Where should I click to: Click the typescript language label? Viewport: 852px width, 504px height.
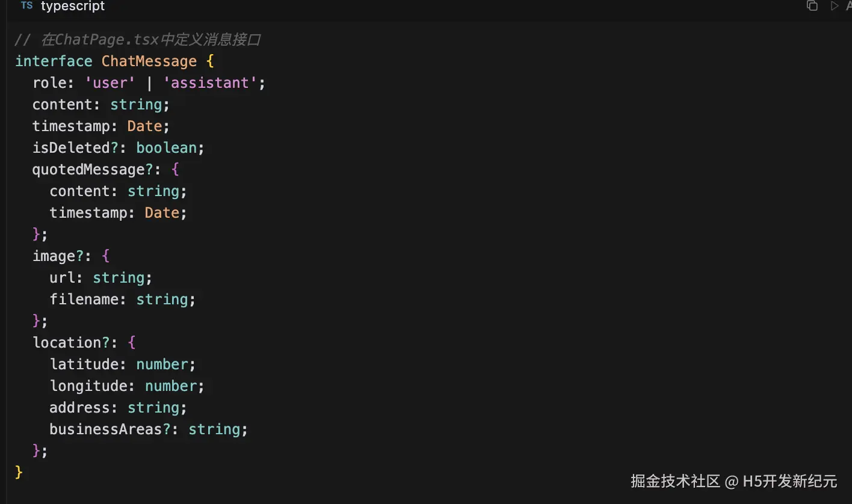click(73, 7)
